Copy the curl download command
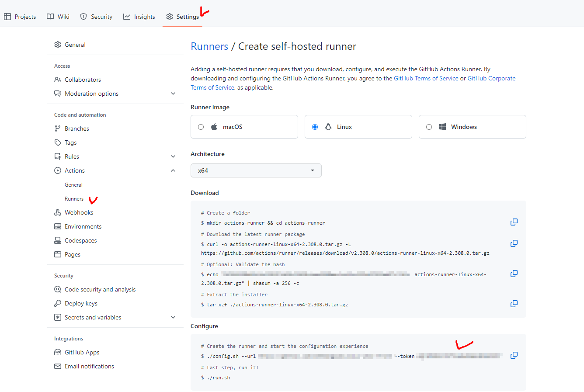This screenshot has width=584, height=392. tap(514, 243)
